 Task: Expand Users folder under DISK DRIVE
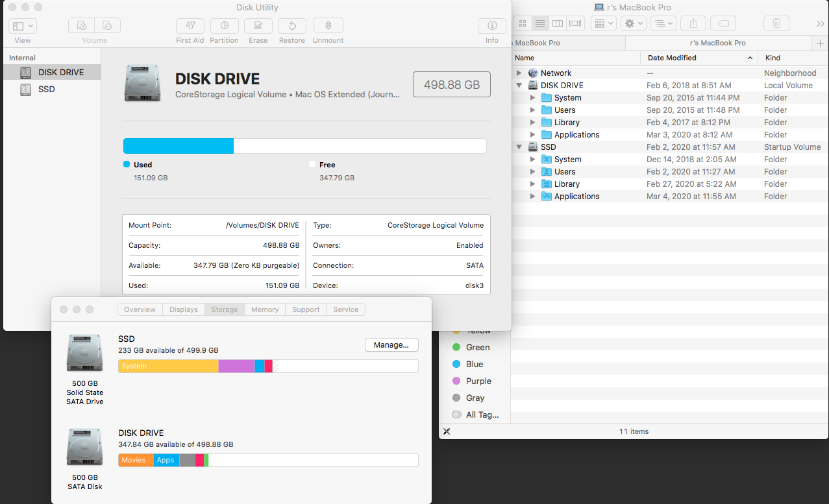click(532, 110)
